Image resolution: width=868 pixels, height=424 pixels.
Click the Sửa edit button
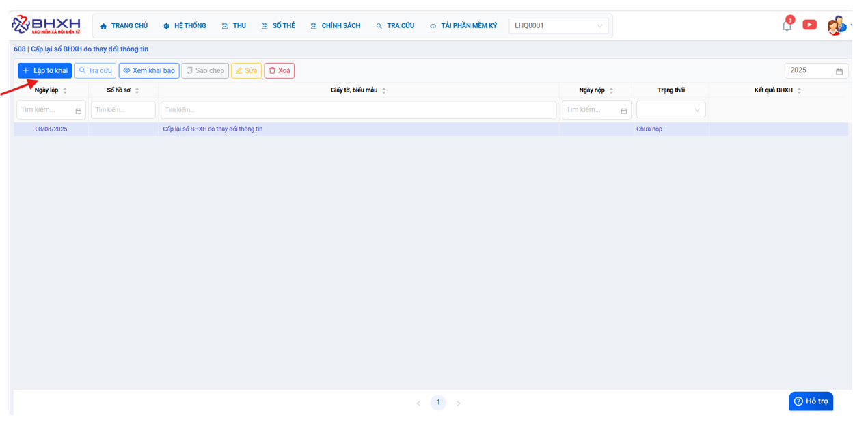(246, 71)
